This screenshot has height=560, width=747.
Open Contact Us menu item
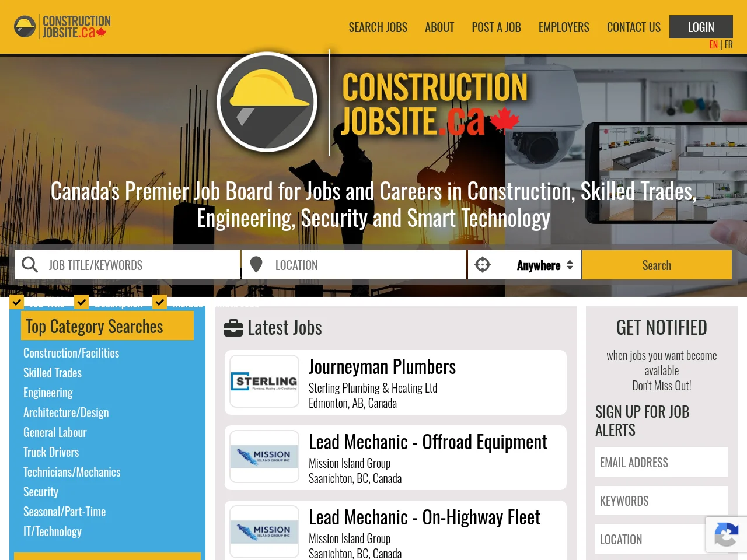pyautogui.click(x=634, y=27)
